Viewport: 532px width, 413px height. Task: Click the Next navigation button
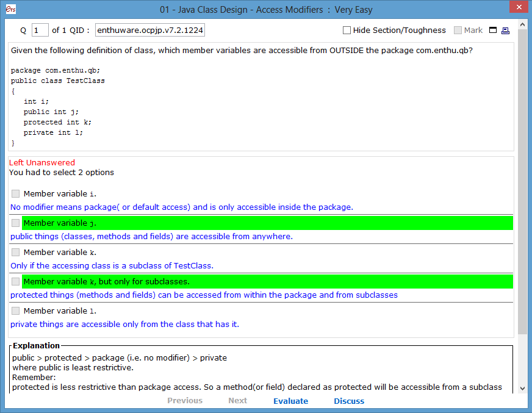coord(237,401)
